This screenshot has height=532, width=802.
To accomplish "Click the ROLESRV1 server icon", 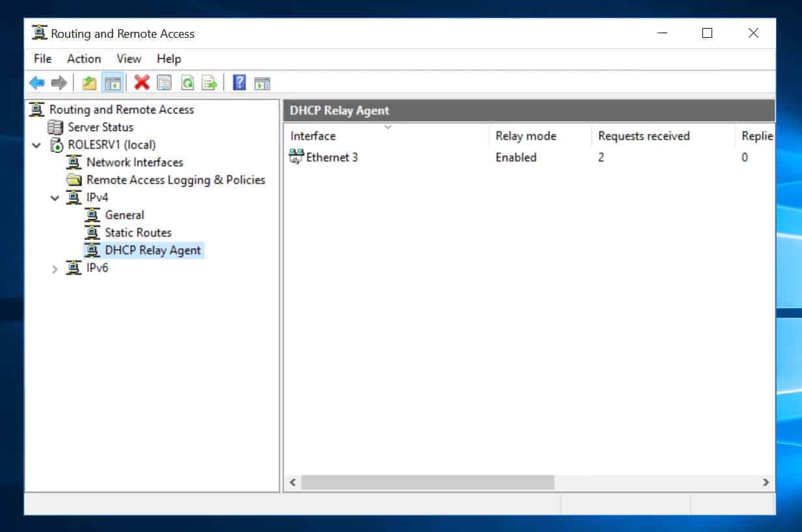I will coord(56,145).
